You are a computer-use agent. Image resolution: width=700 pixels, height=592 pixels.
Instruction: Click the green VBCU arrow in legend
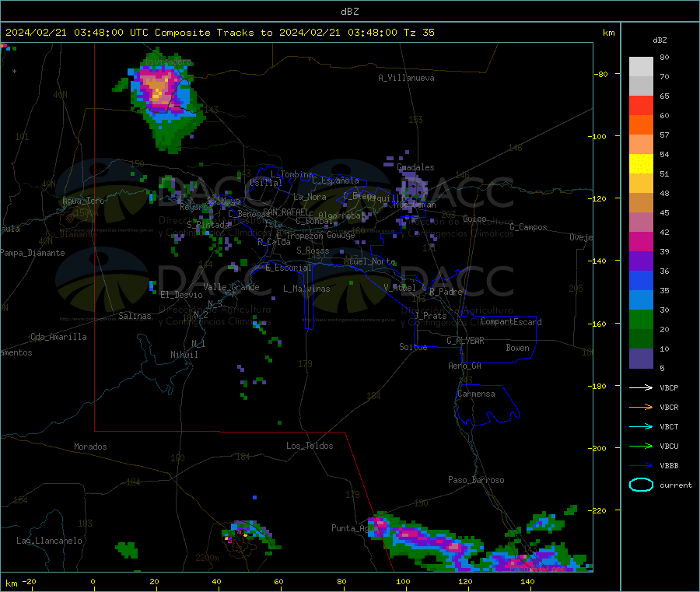641,446
